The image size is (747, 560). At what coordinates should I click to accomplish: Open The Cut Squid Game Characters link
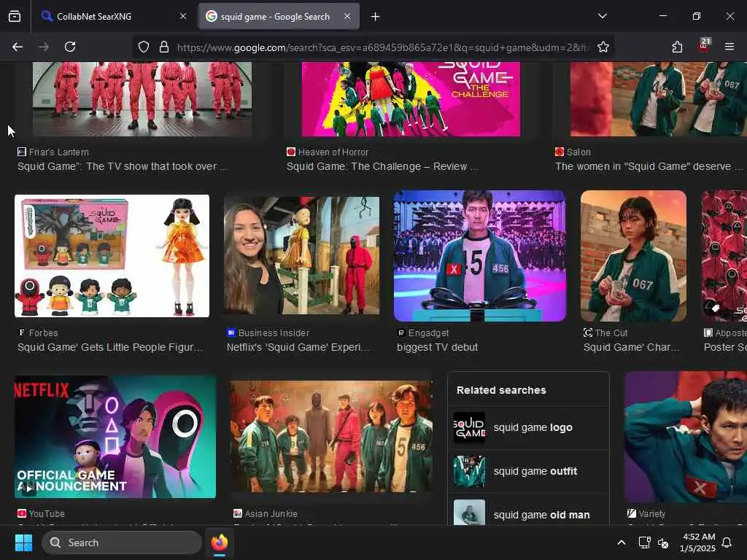point(632,347)
